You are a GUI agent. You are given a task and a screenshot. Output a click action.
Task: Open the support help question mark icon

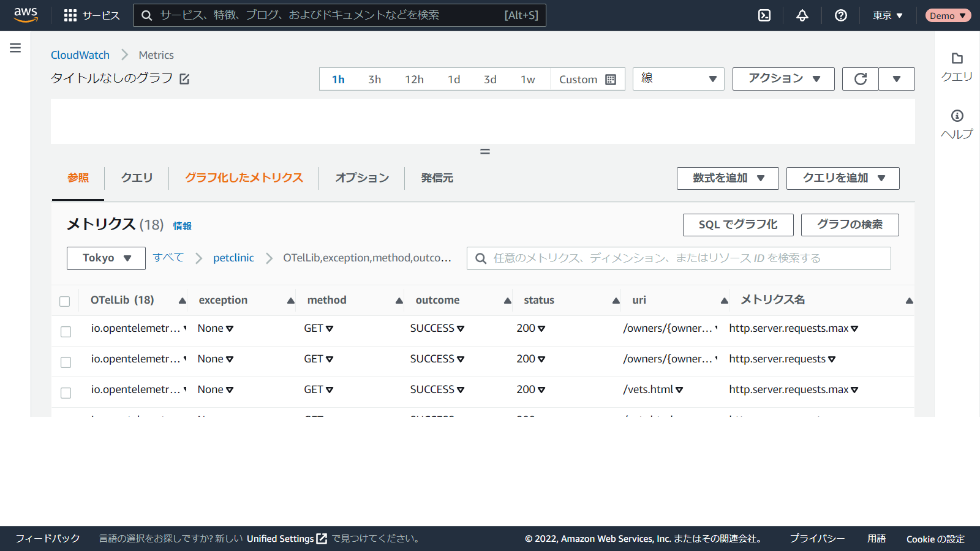[x=841, y=15]
